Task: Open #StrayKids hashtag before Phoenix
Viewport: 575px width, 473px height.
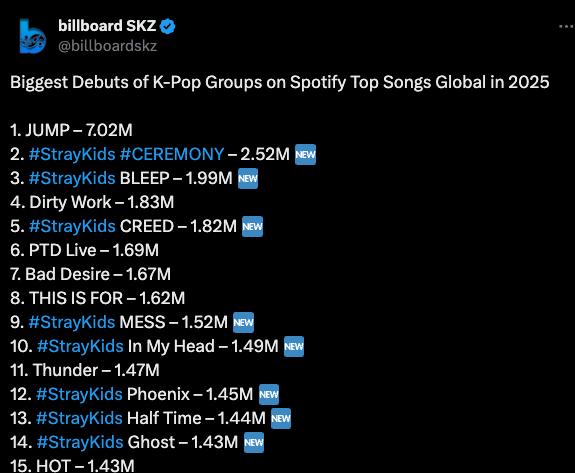Action: [x=79, y=395]
